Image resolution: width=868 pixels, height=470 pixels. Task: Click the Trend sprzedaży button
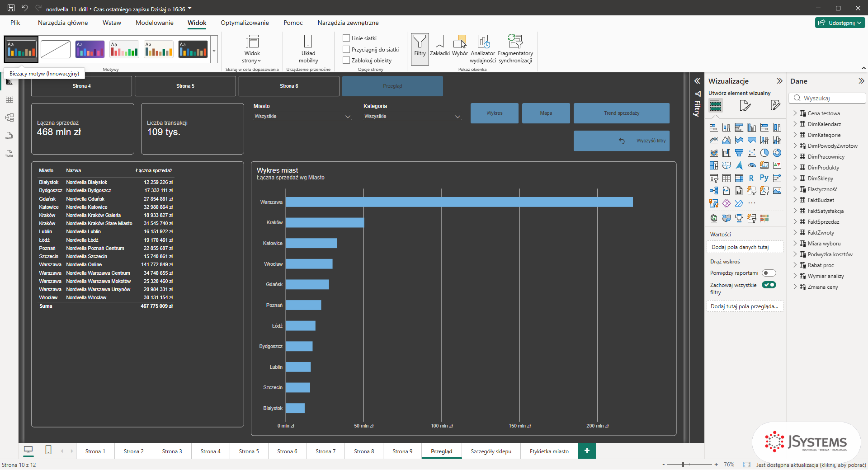(622, 113)
